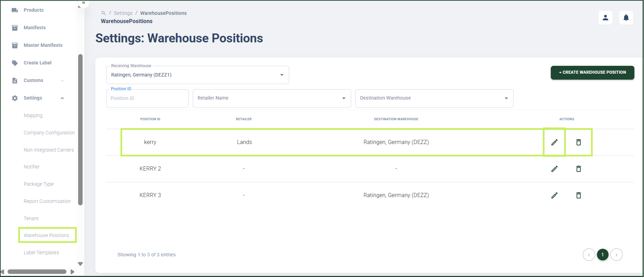Image resolution: width=644 pixels, height=277 pixels.
Task: Go to previous page arrow
Action: 589,255
